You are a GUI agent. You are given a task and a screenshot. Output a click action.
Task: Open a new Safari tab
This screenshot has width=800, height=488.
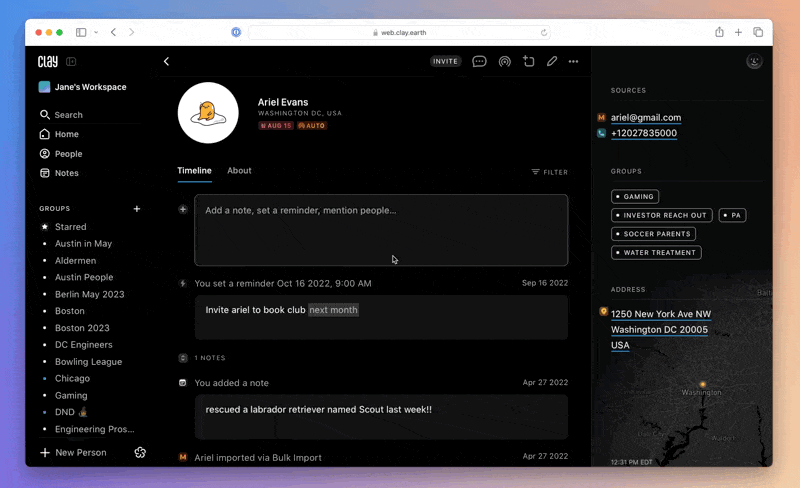(738, 32)
